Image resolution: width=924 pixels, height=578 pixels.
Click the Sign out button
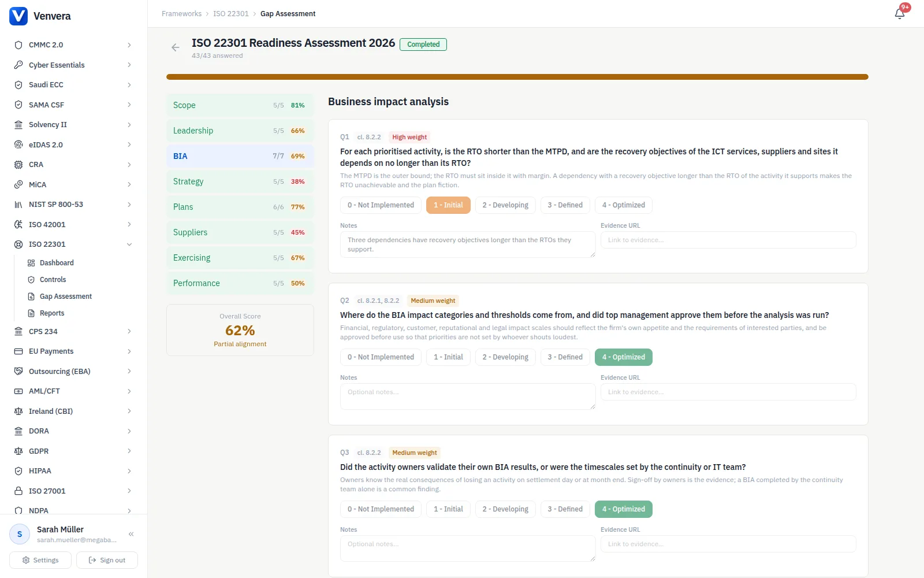[x=107, y=560]
